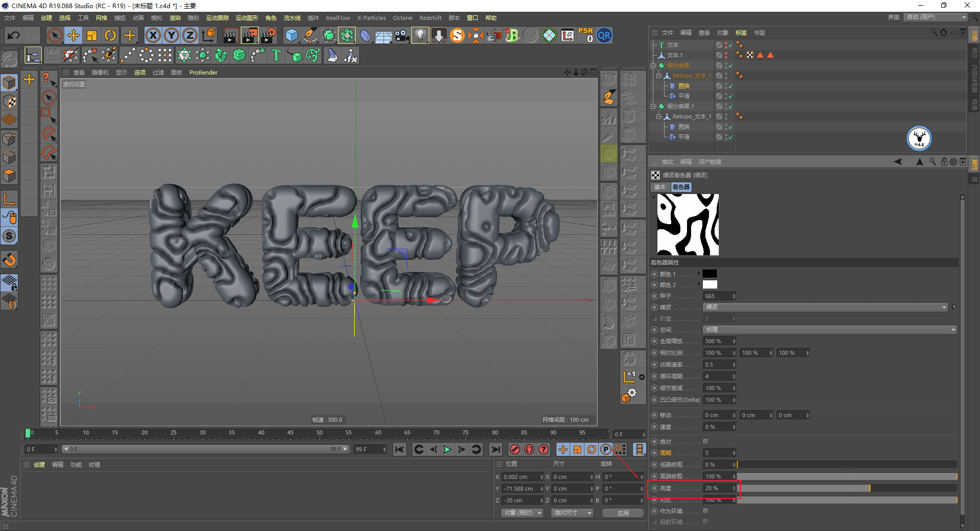Click the Camera object icon
Screen dimensions: 980x531
point(402,36)
